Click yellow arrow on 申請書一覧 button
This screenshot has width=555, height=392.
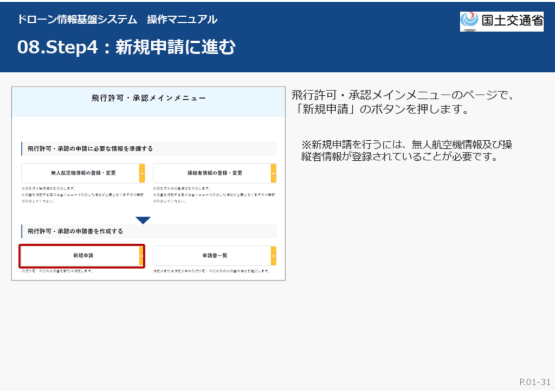[x=273, y=256]
